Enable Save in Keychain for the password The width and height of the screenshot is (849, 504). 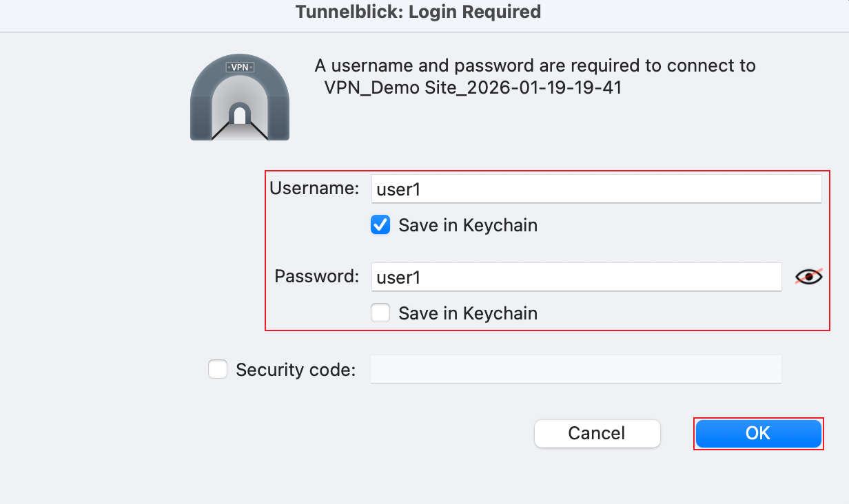pos(380,313)
